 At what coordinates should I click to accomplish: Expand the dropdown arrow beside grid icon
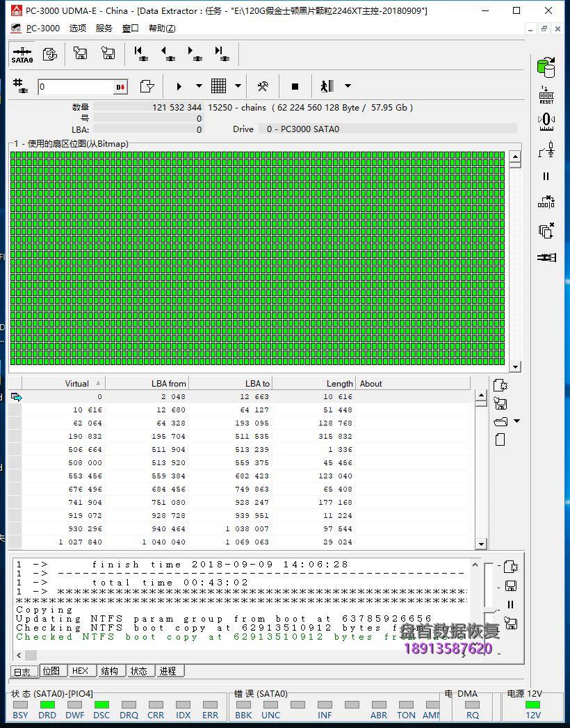(238, 86)
